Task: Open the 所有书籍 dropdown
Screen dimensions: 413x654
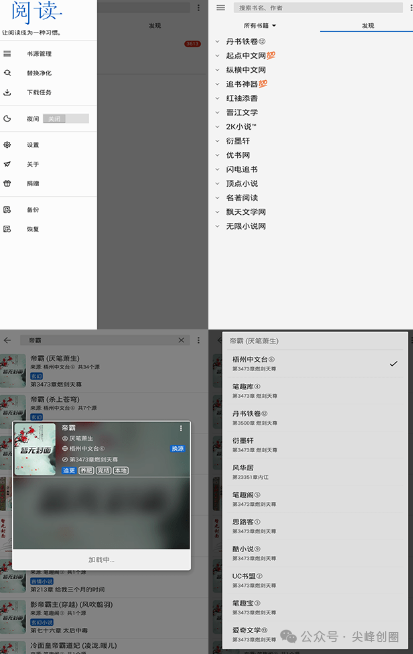Action: [x=260, y=26]
